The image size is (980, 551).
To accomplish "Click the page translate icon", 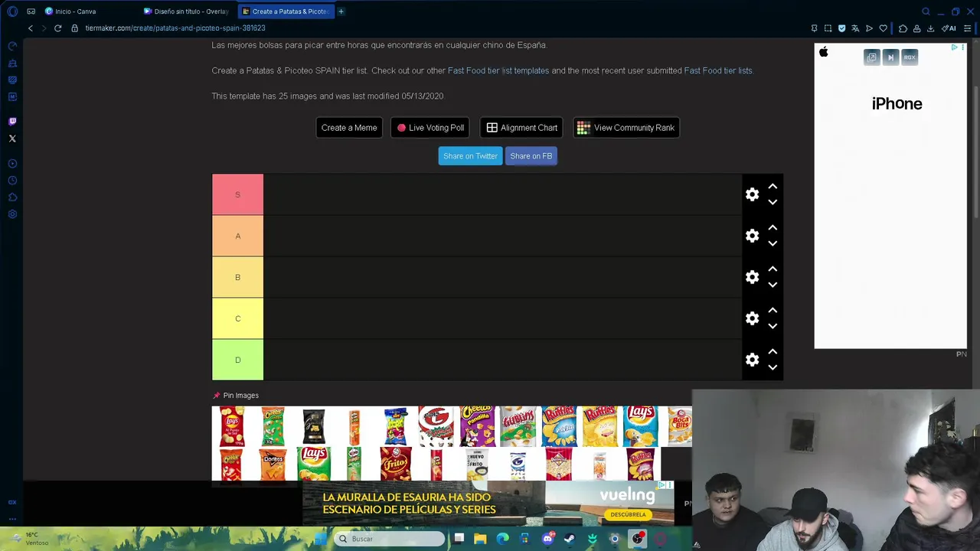I will click(x=855, y=28).
